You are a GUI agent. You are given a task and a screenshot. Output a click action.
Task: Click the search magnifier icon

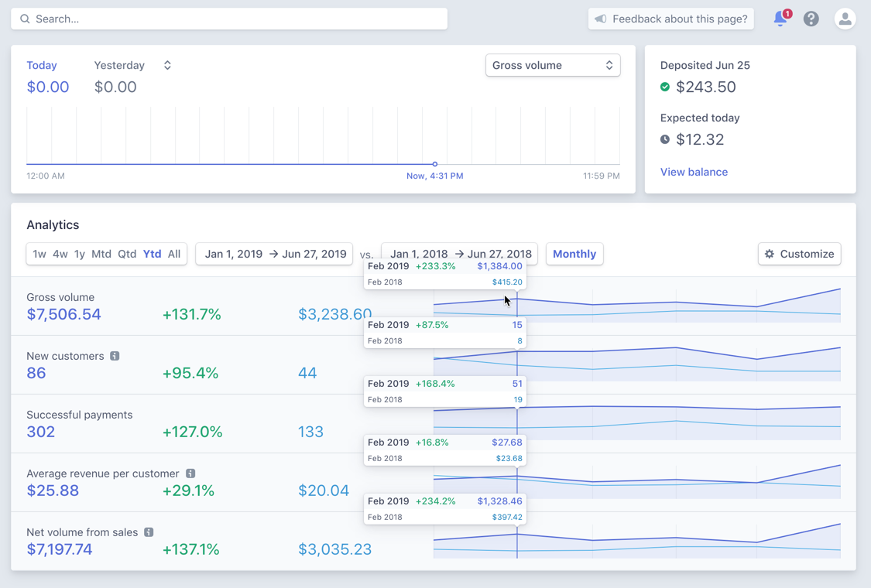(x=25, y=19)
